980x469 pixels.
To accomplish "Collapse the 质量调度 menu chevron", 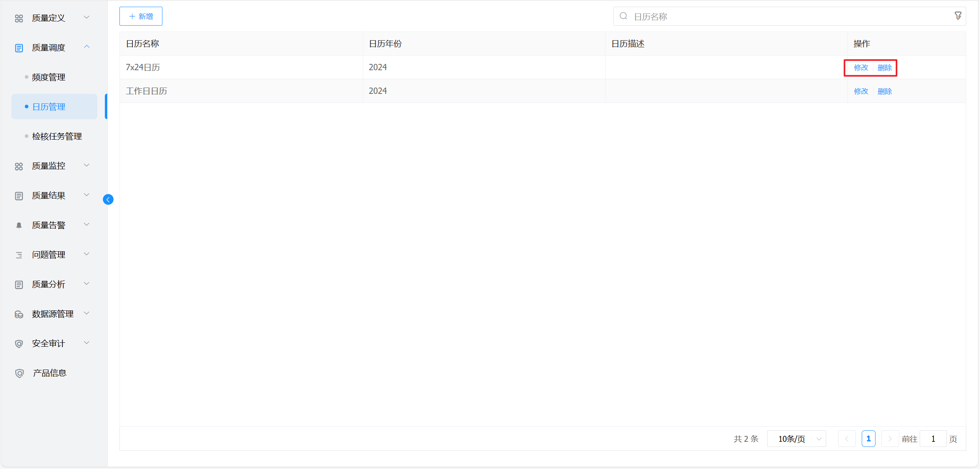I will tap(87, 47).
